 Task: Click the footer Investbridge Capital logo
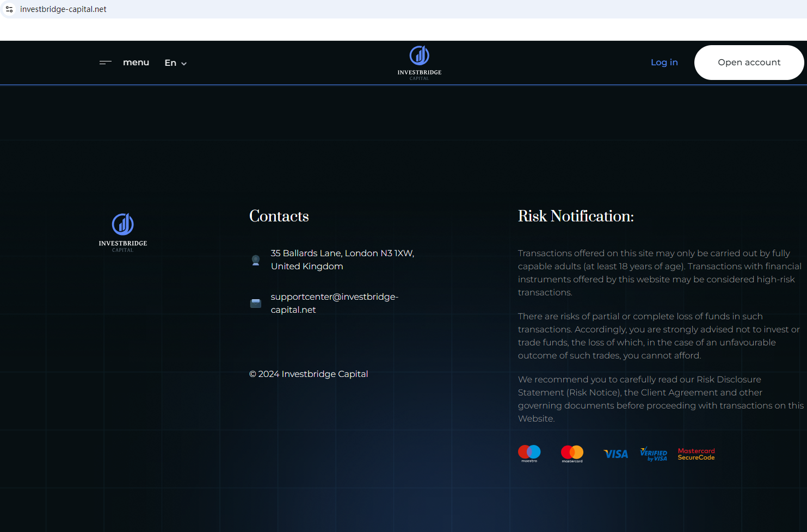123,232
